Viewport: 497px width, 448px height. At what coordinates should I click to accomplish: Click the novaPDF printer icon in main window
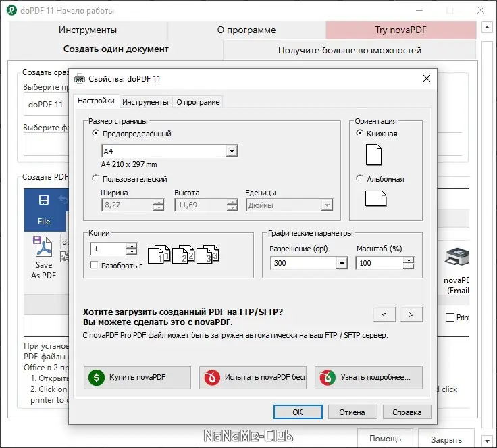click(x=457, y=257)
